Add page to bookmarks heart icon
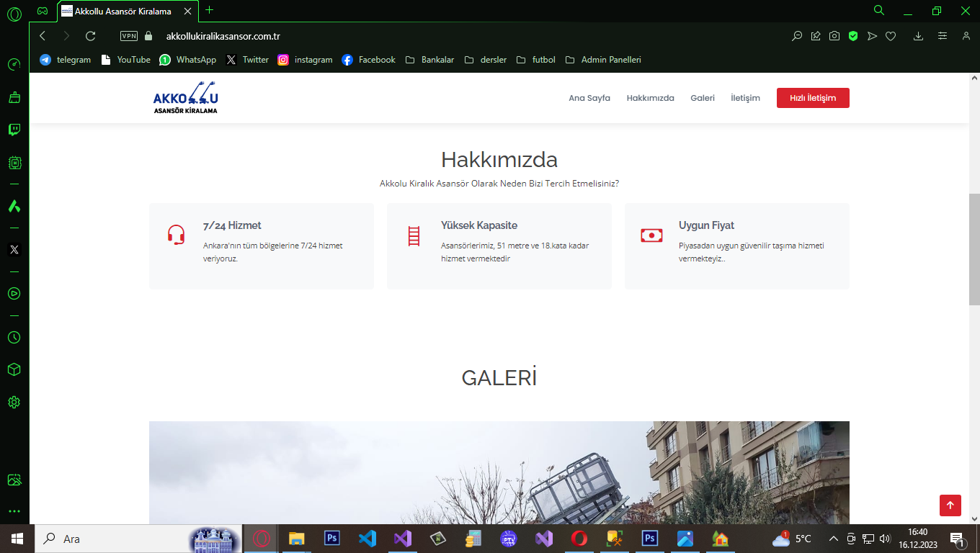This screenshot has height=553, width=980. pyautogui.click(x=891, y=36)
